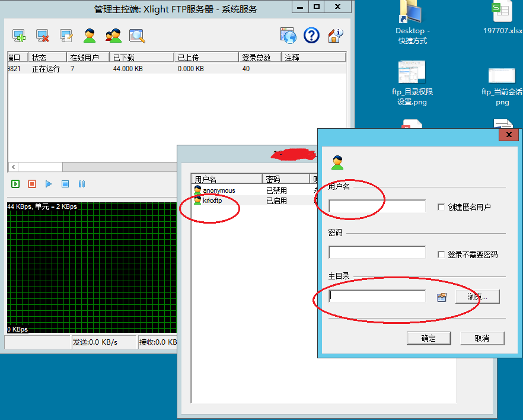
Task: Click the horizontal scrollbar track of server list
Action: (x=119, y=167)
